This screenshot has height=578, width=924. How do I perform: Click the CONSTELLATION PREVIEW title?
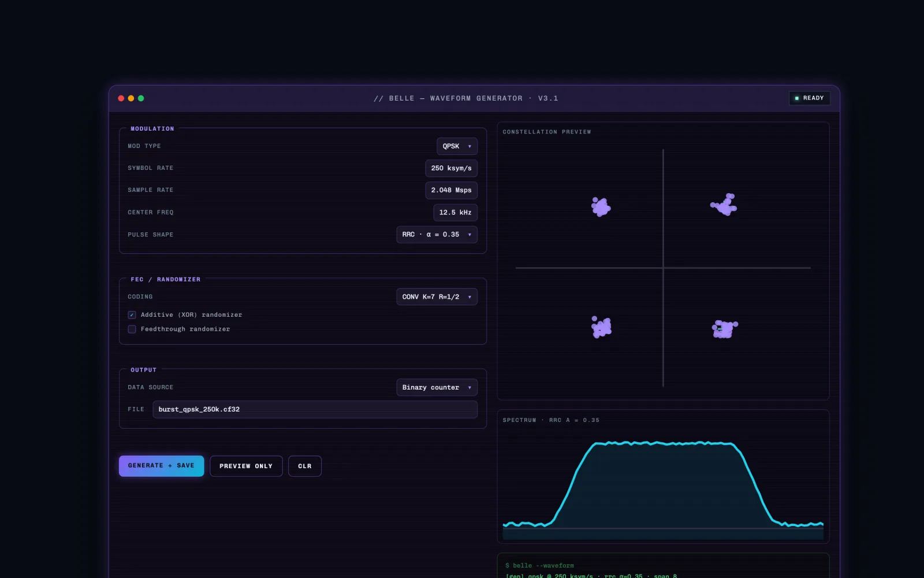(x=547, y=132)
